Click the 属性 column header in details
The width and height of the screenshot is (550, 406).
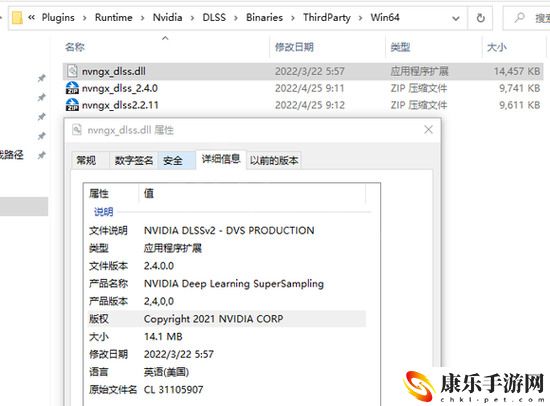click(99, 193)
